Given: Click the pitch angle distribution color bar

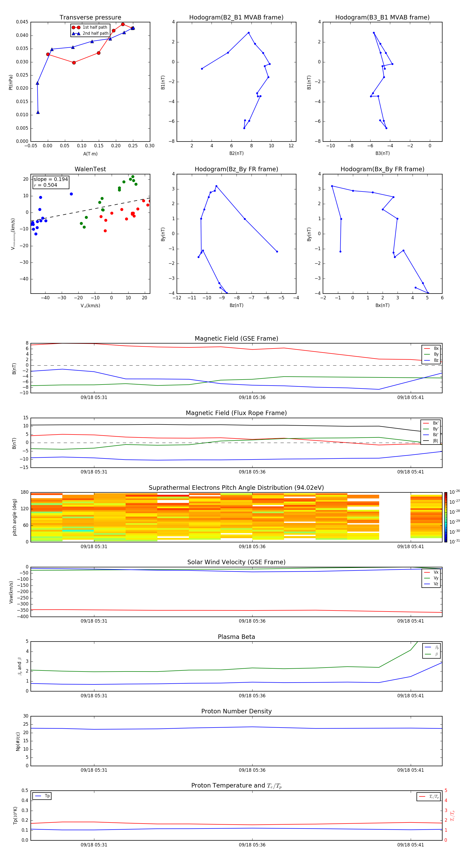Looking at the screenshot, I should [x=446, y=517].
